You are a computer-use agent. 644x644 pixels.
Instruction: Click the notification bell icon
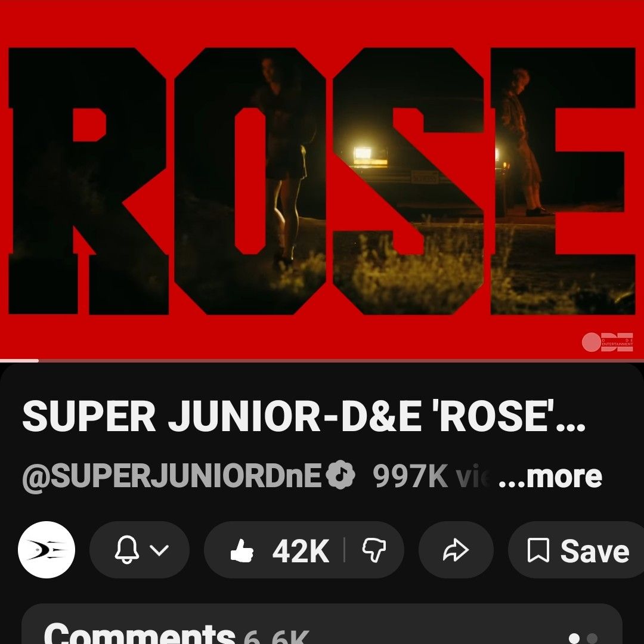tap(126, 550)
